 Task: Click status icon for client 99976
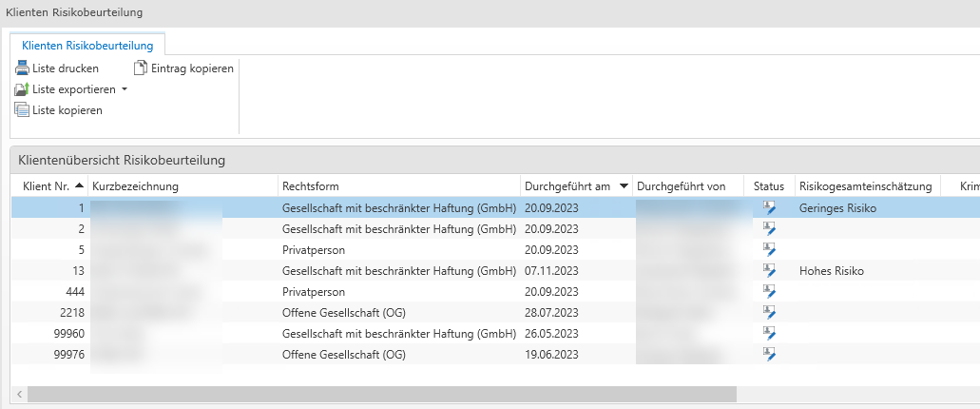click(769, 355)
